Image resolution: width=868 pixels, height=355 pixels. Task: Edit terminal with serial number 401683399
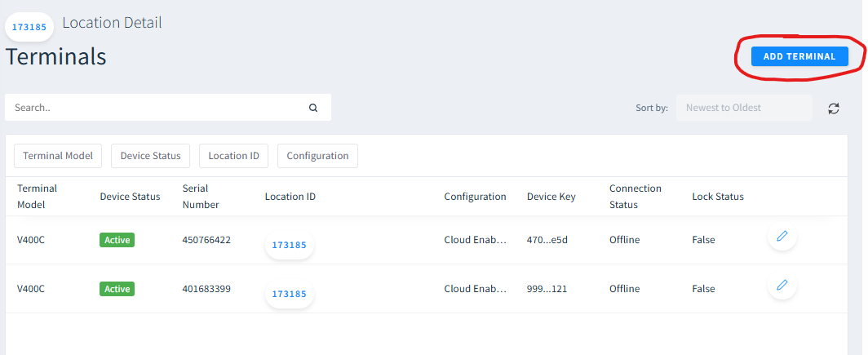click(782, 286)
